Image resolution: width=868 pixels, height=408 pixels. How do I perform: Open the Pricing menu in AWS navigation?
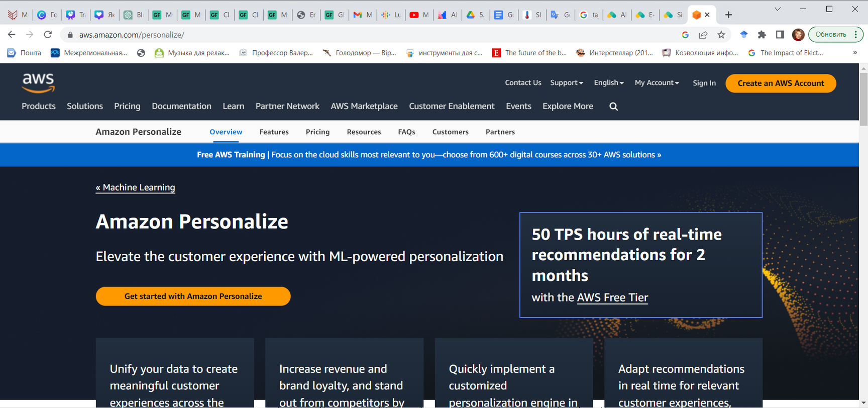click(x=127, y=106)
